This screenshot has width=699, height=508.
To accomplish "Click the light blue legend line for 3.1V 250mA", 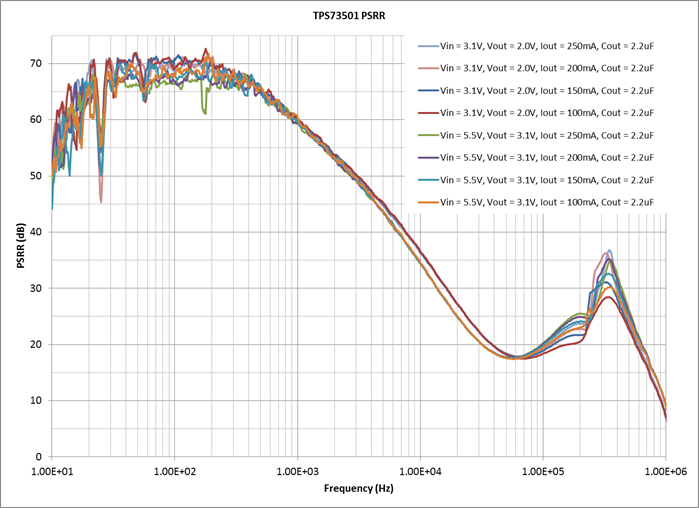I will 428,46.
